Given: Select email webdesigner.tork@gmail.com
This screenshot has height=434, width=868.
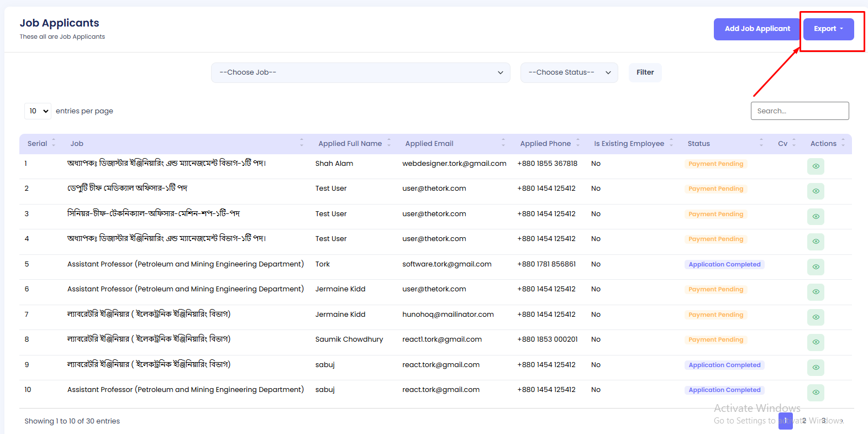Looking at the screenshot, I should coord(454,164).
